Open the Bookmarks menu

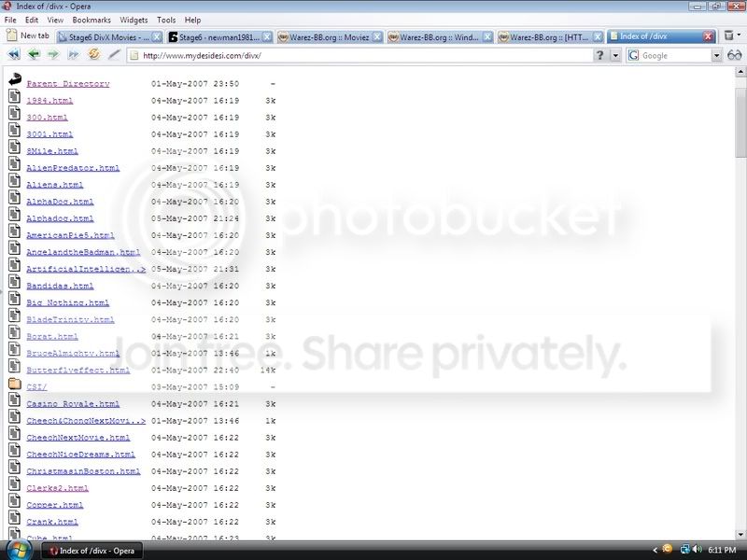click(92, 20)
